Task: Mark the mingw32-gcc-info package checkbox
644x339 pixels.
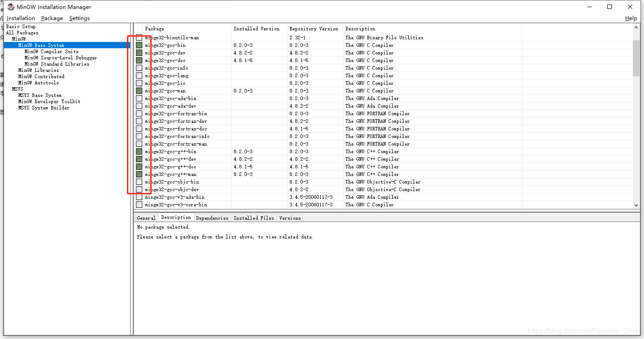Action: [139, 68]
